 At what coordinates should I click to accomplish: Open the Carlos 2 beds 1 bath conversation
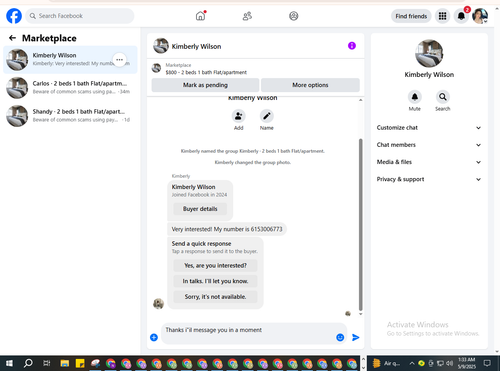[x=70, y=88]
